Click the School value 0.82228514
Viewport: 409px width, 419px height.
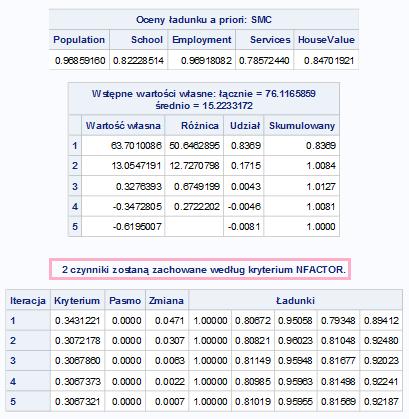[138, 61]
